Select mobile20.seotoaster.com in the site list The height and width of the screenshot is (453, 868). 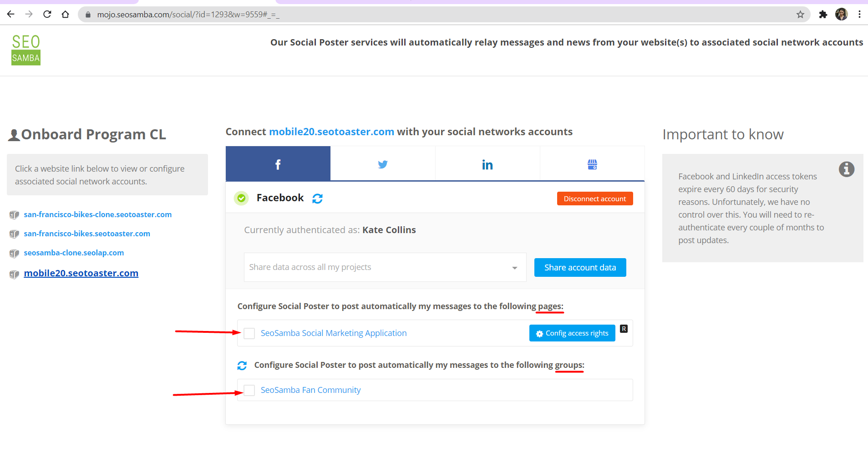[x=81, y=273]
